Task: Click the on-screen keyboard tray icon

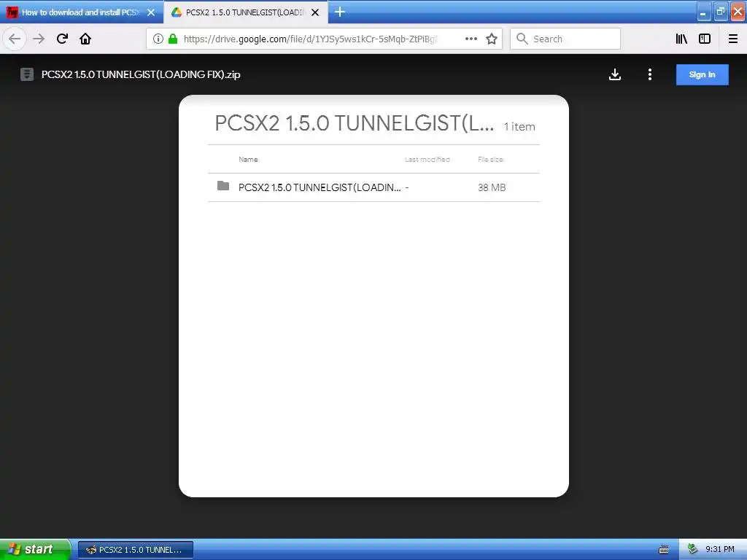Action: point(664,550)
